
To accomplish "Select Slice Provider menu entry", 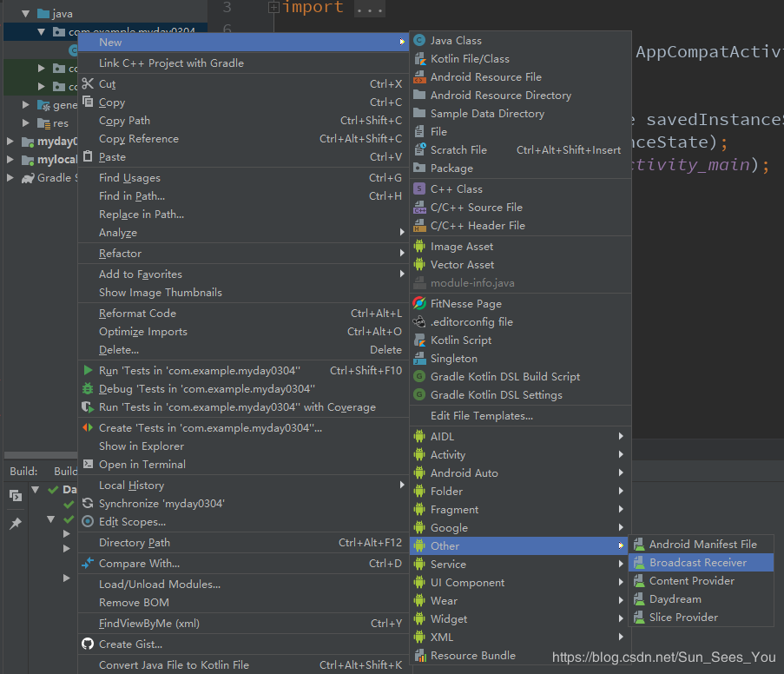I will click(x=702, y=618).
